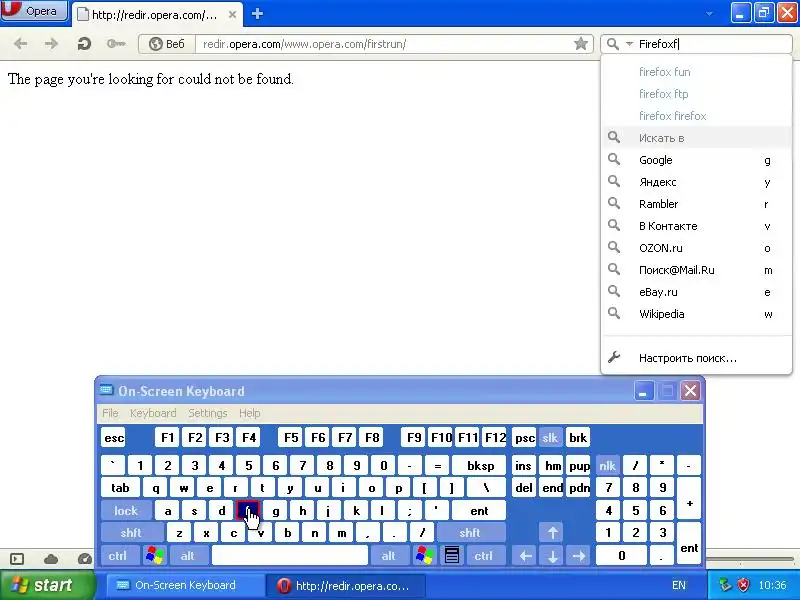Screen dimensions: 800x600
Task: Click into the Firefoxf search field
Action: tap(712, 44)
